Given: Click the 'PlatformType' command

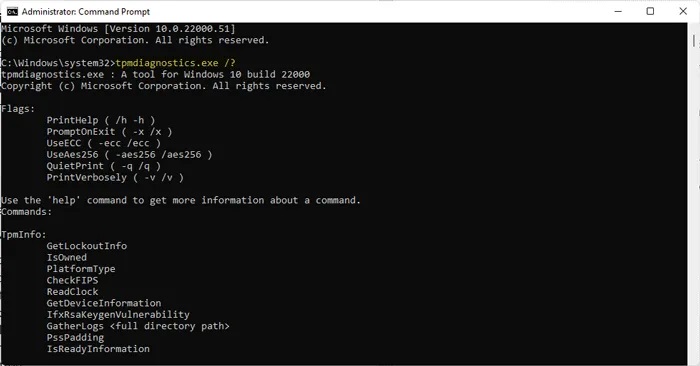Looking at the screenshot, I should coord(81,269).
